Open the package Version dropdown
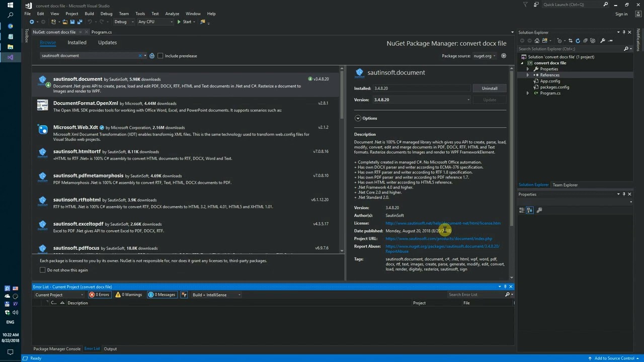Screen dimensions: 644x362 [422, 100]
